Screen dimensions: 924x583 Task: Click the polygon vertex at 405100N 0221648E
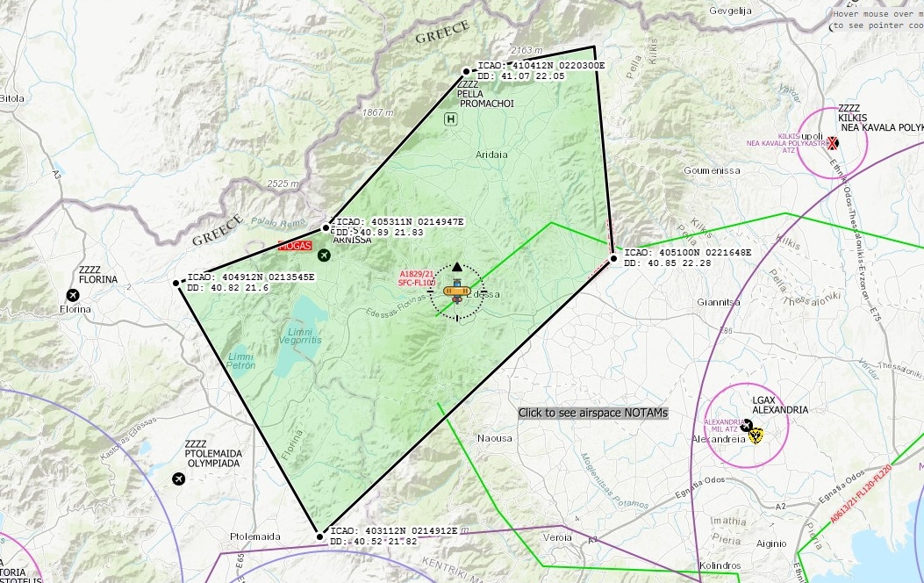pyautogui.click(x=614, y=258)
